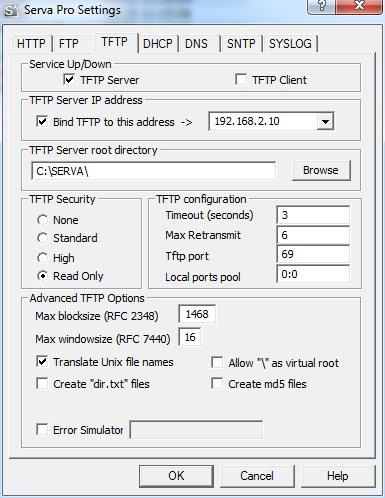Click the Timeout seconds field
The height and width of the screenshot is (498, 385).
[313, 215]
